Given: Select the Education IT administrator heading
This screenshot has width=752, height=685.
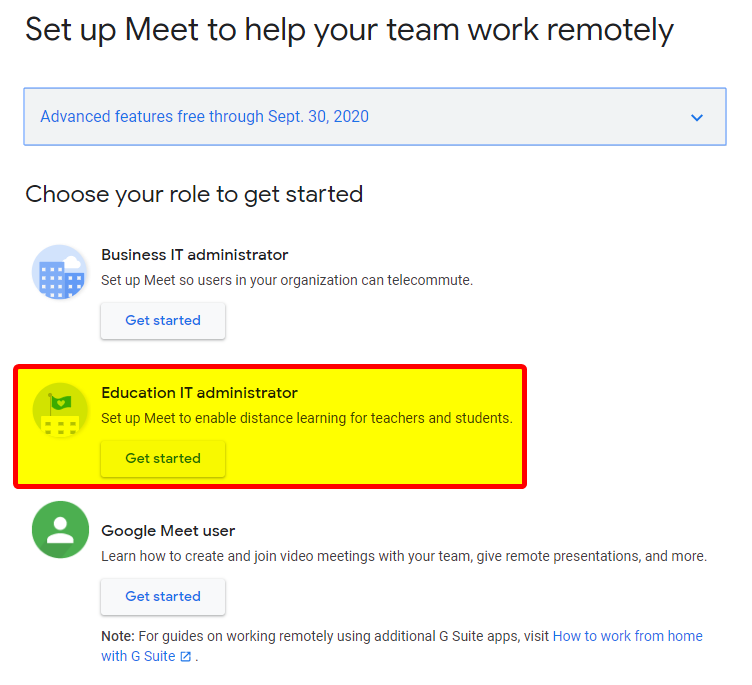Looking at the screenshot, I should pos(200,393).
